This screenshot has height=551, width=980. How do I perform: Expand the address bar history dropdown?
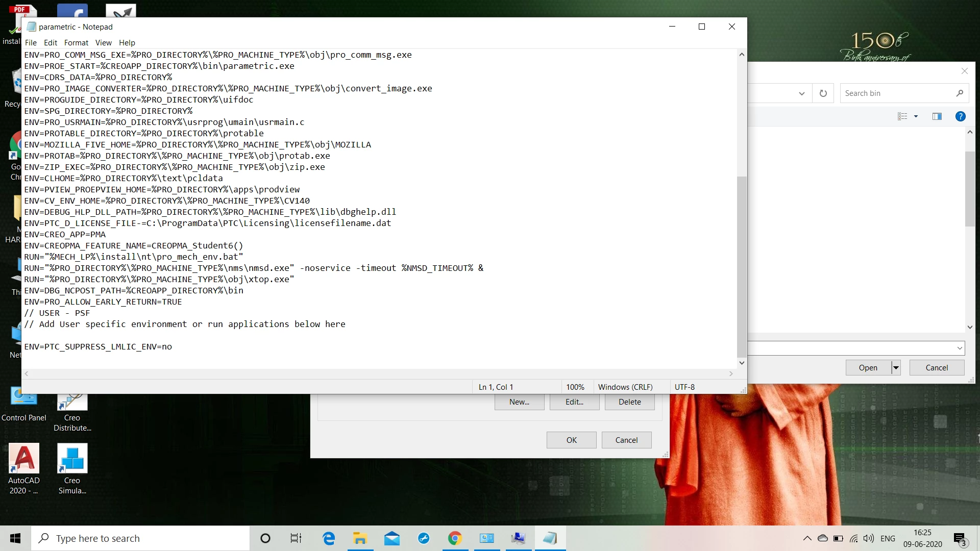(x=801, y=93)
